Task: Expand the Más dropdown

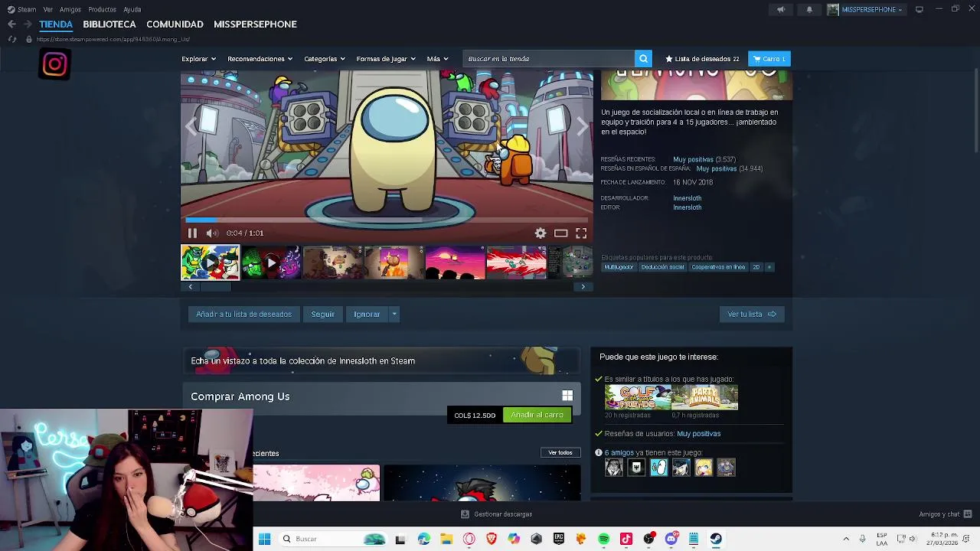Action: point(437,59)
